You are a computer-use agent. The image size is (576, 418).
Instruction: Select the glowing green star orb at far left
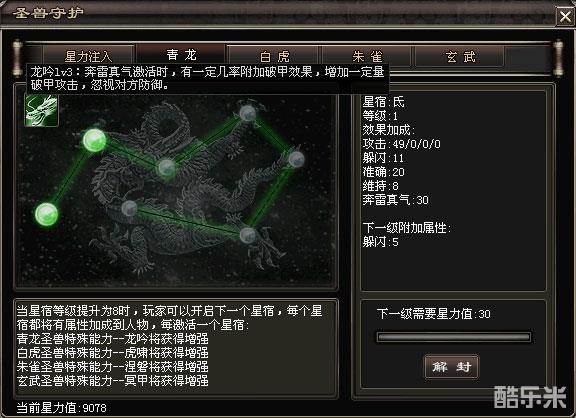pyautogui.click(x=46, y=214)
